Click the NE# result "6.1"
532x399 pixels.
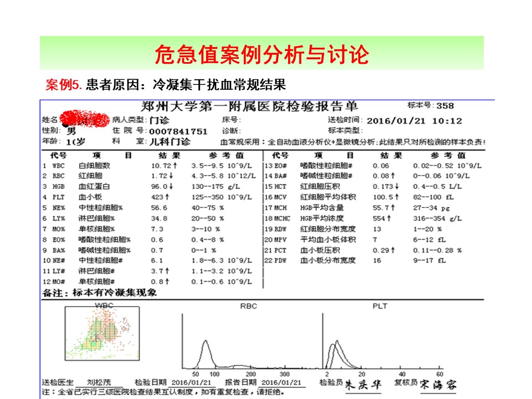[x=157, y=260]
